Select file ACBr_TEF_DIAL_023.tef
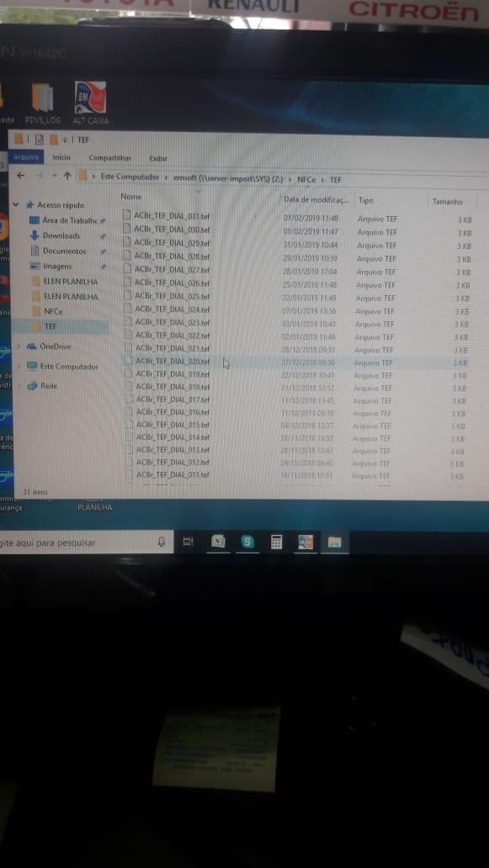 pyautogui.click(x=173, y=322)
